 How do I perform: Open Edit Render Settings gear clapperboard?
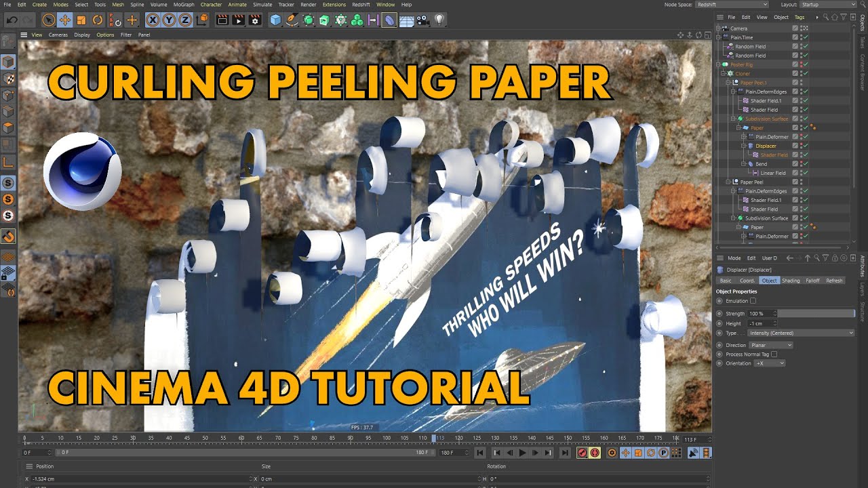pos(255,20)
